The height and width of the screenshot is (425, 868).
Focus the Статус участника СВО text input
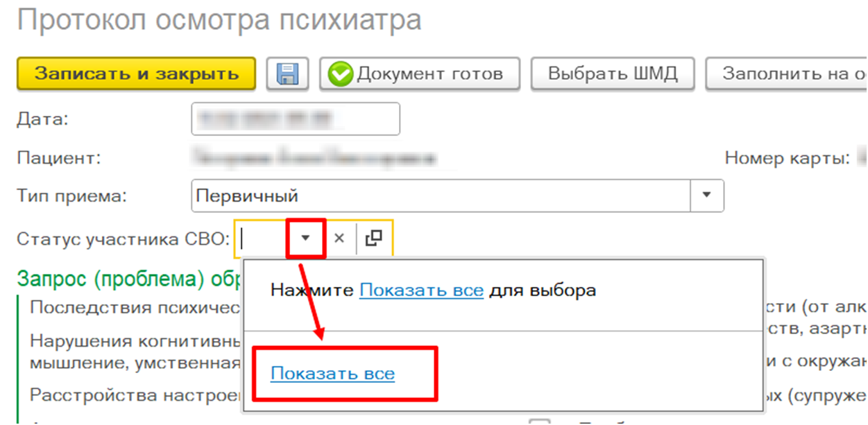262,238
